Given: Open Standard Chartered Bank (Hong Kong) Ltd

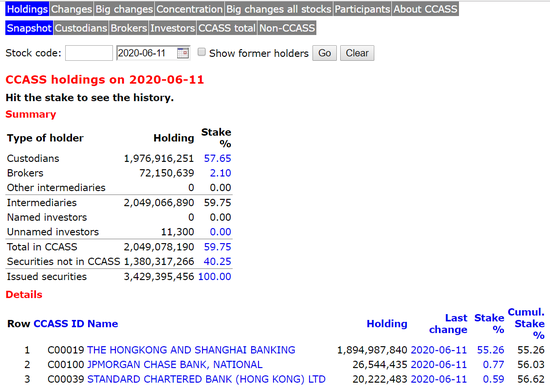Looking at the screenshot, I should click(x=206, y=380).
